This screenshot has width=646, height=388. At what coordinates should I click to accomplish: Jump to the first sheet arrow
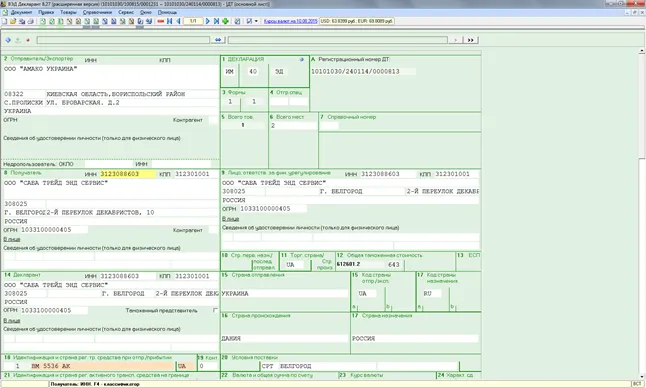[x=169, y=21]
